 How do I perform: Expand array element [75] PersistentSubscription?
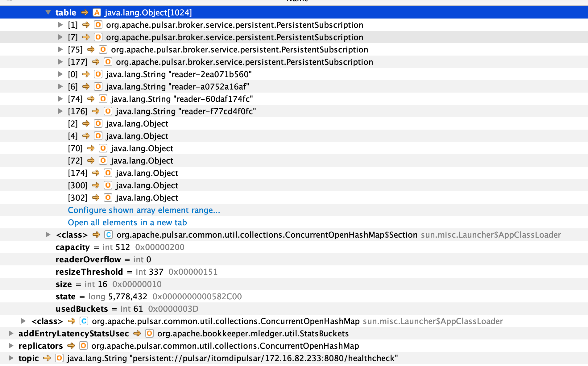tap(60, 50)
